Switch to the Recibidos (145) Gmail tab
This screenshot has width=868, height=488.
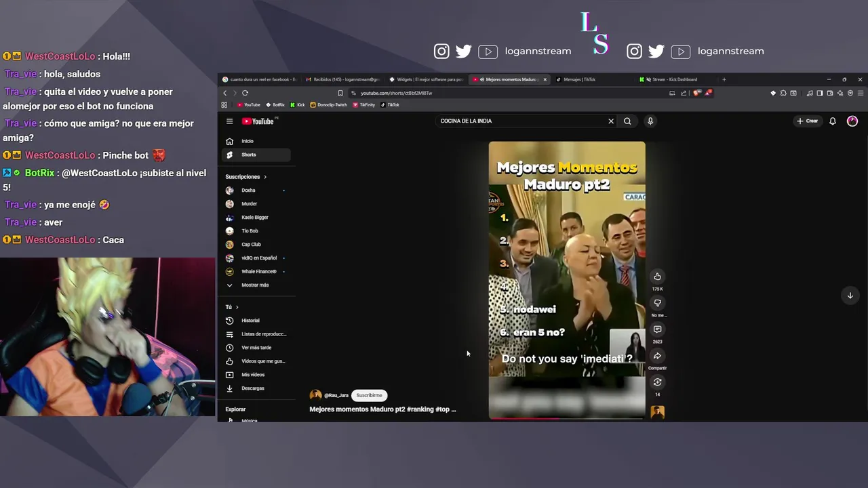click(342, 79)
